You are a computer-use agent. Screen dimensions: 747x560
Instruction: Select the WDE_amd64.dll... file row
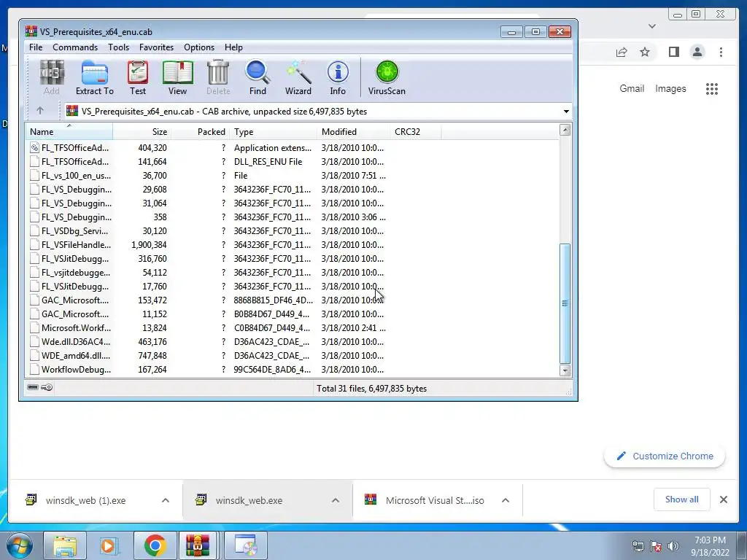[x=292, y=356]
